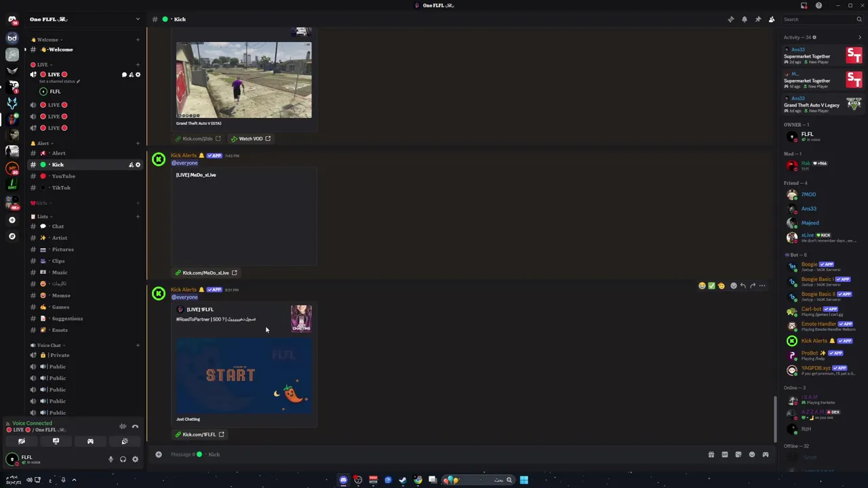Open the Suggestions channel

[x=85, y=319]
